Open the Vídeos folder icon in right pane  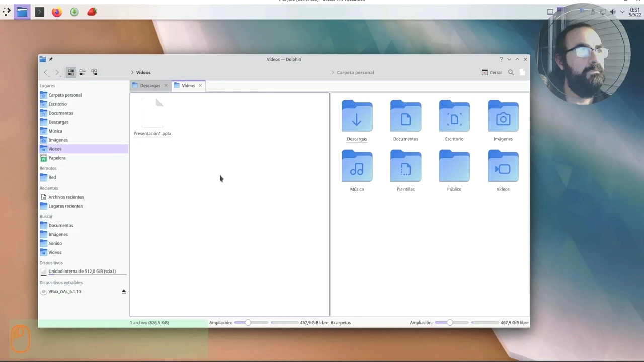click(x=503, y=166)
